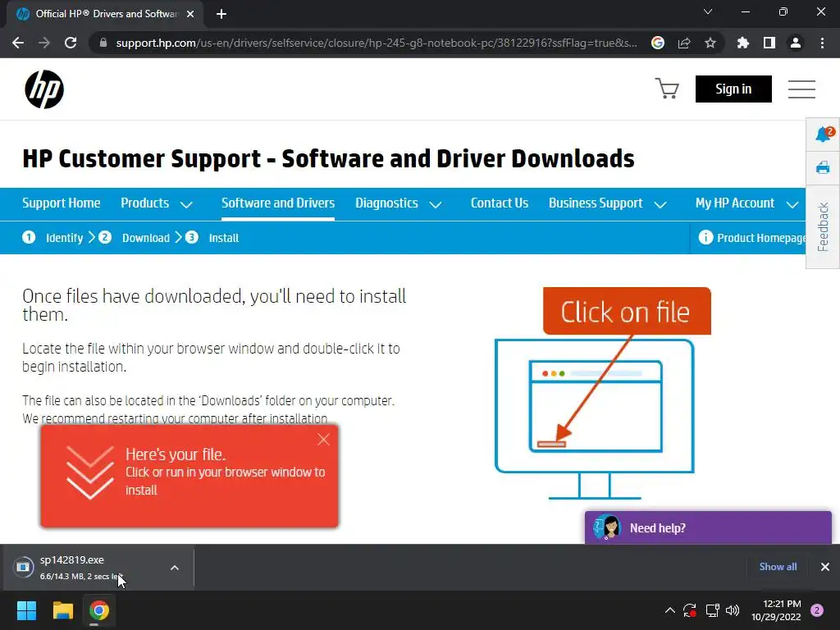Go to step 1 Identify
Screen dimensions: 840x630
52,237
